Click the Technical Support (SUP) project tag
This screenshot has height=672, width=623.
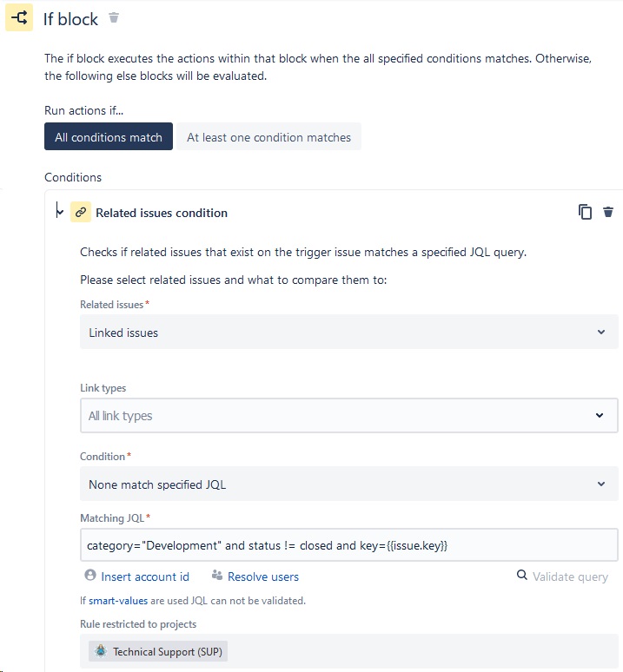[x=158, y=651]
